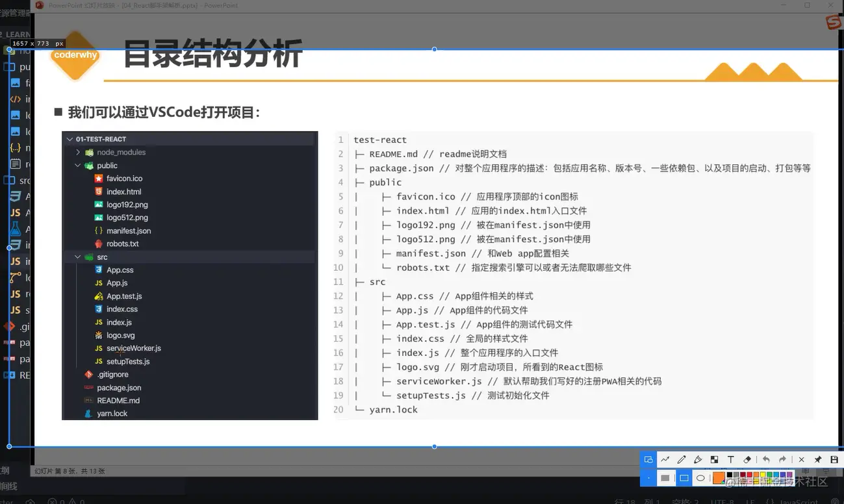The height and width of the screenshot is (504, 844).
Task: Click logo192.png in the slide's file tree image
Action: click(x=127, y=205)
